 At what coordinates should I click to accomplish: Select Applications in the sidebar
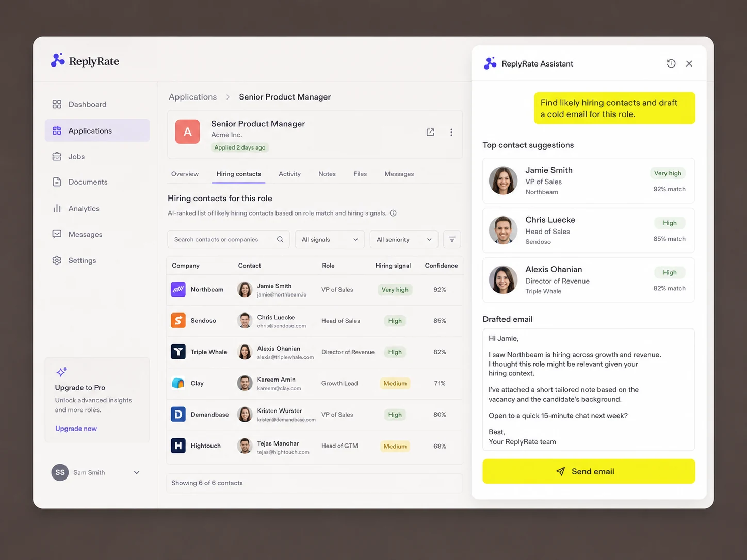click(97, 130)
